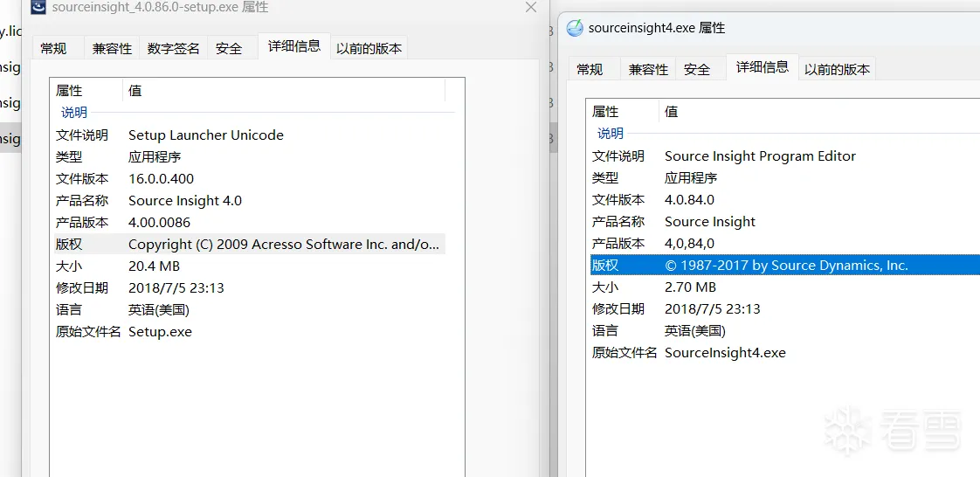Switch to 数字签名 tab
This screenshot has width=980, height=477.
[173, 48]
